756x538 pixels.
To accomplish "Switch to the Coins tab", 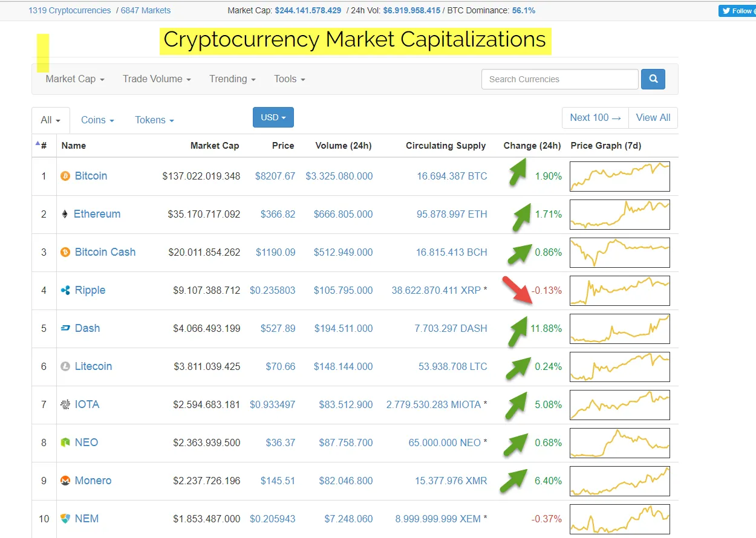I will coord(97,120).
